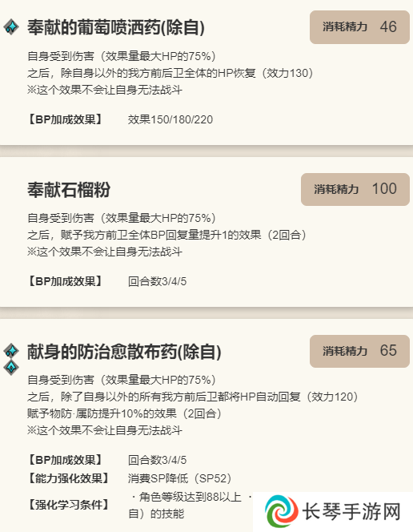Image resolution: width=413 pixels, height=532 pixels.
Task: Select the 消耗精力 100 badge
Action: (355, 189)
